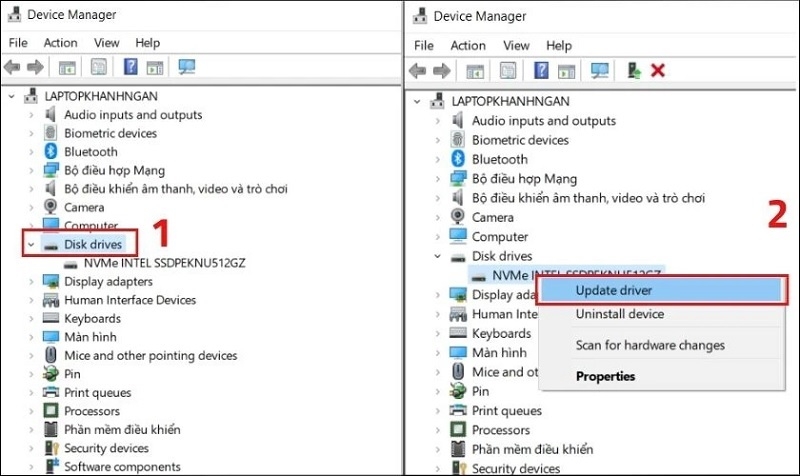Open the Action menu in left window
The height and width of the screenshot is (476, 800).
click(60, 43)
